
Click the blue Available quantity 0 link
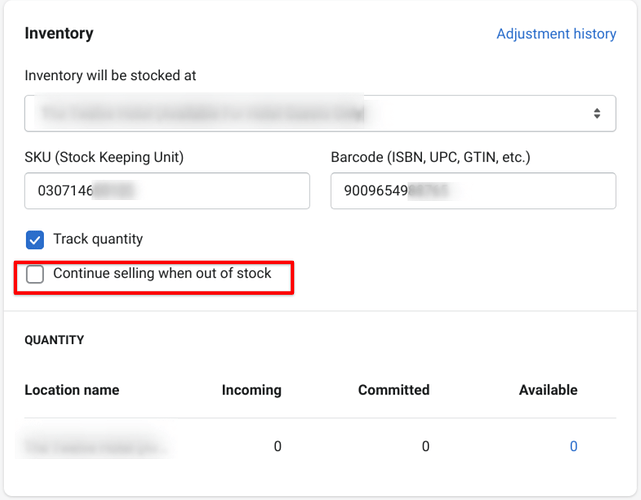pyautogui.click(x=573, y=446)
